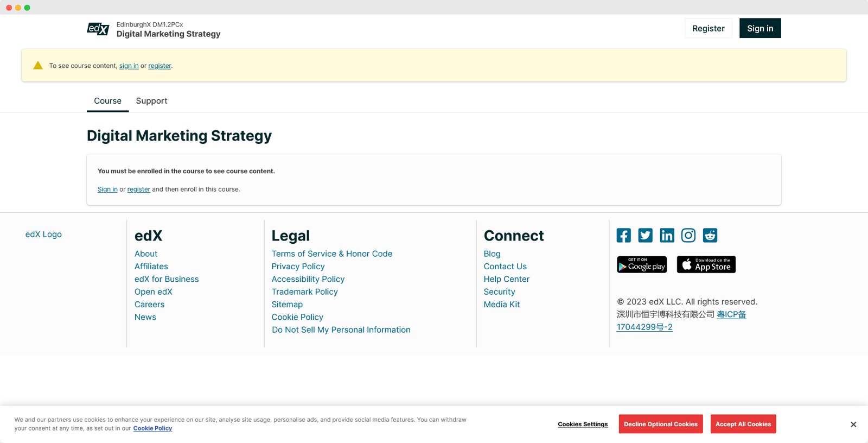The image size is (868, 443).
Task: Open the edX Facebook page icon
Action: coord(624,235)
